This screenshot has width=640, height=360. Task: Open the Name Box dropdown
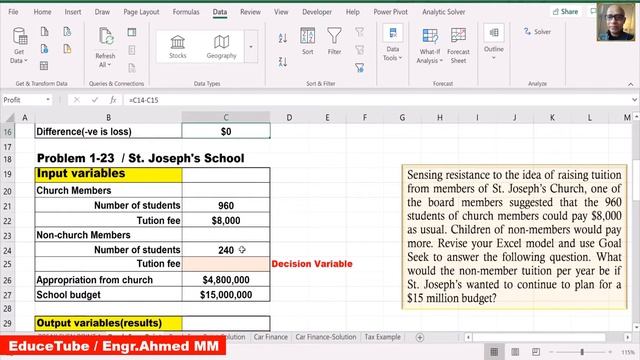[48, 100]
